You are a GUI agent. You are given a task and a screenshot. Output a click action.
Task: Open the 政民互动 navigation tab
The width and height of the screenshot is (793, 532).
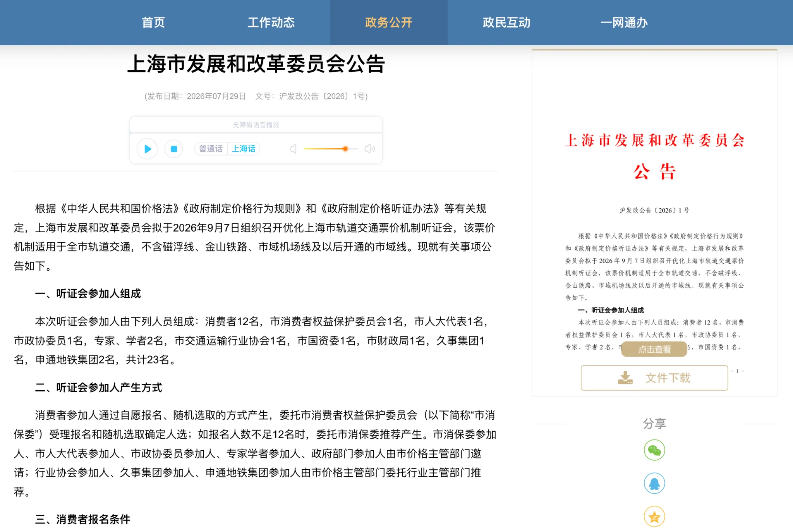[506, 22]
